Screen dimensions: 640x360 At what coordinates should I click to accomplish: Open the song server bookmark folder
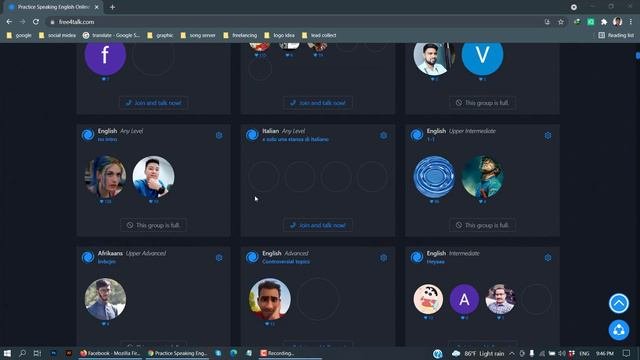pyautogui.click(x=198, y=36)
